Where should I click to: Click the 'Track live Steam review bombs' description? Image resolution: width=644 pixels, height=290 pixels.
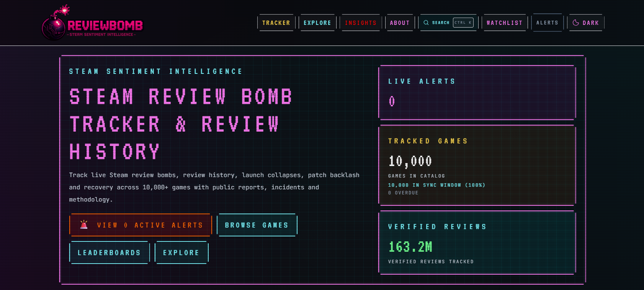coord(214,187)
